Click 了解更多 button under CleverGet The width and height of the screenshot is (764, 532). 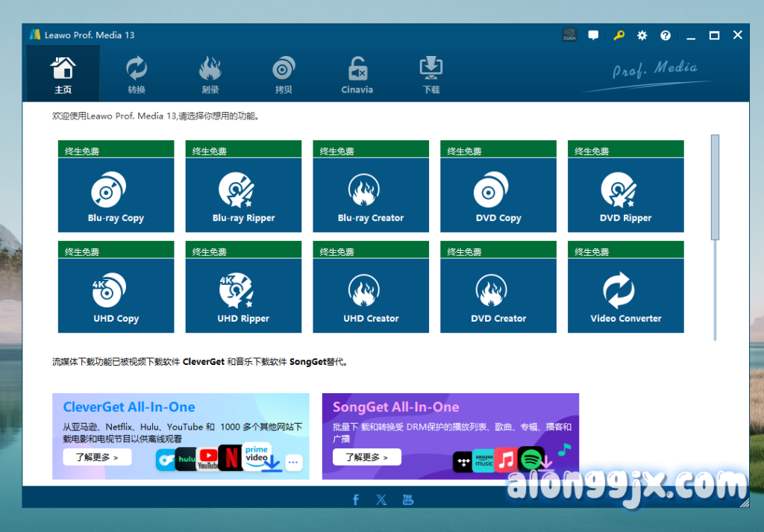coord(97,457)
